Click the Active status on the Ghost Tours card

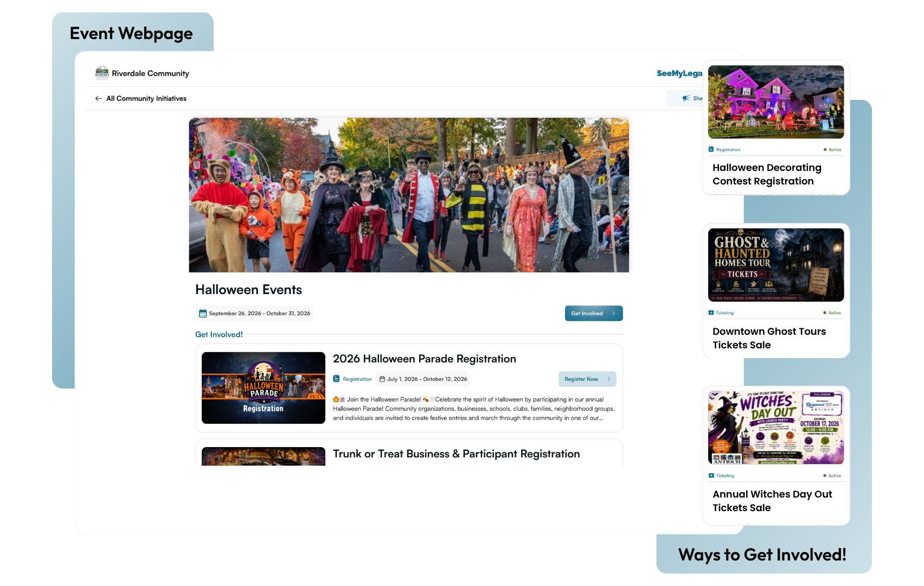tap(832, 313)
